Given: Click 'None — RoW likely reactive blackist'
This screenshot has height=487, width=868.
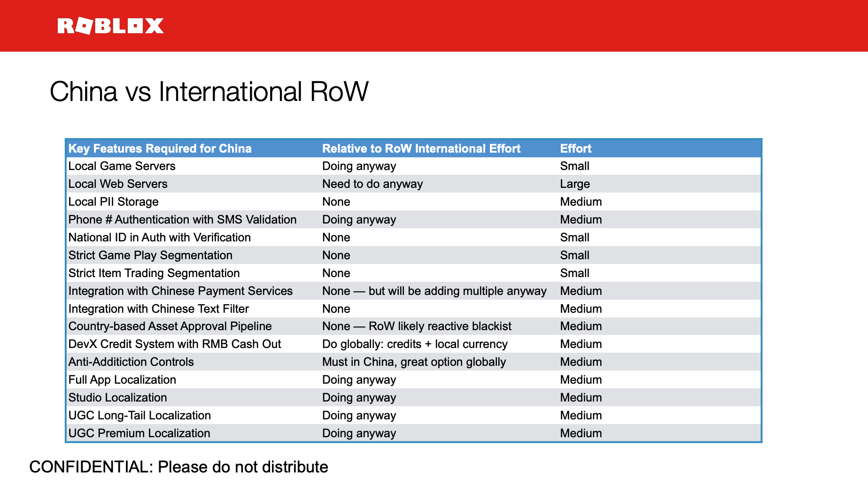Looking at the screenshot, I should (x=417, y=326).
